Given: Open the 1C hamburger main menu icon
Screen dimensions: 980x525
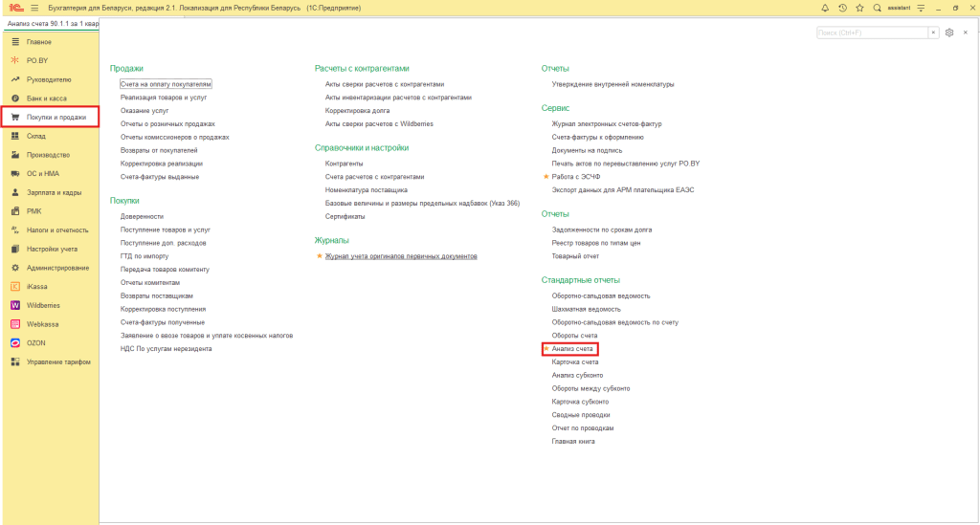Looking at the screenshot, I should click(33, 8).
